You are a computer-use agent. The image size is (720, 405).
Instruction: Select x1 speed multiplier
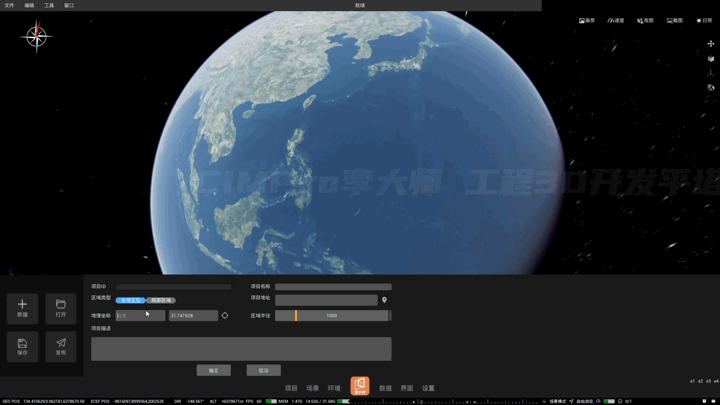(692, 381)
